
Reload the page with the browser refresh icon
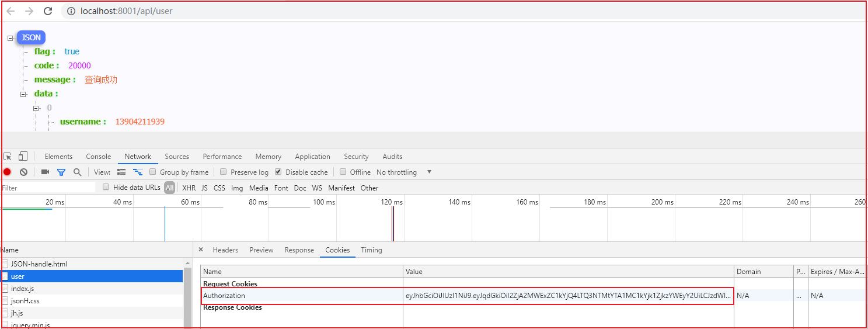[48, 11]
